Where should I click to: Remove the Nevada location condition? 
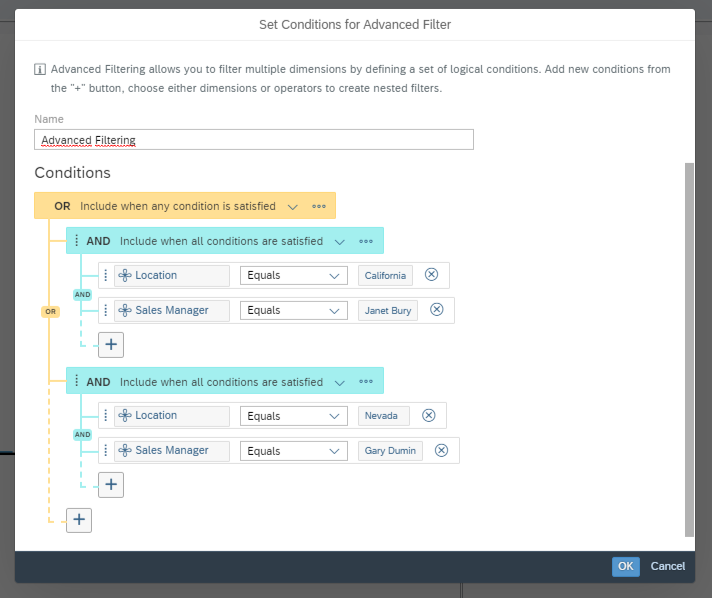pyautogui.click(x=429, y=415)
